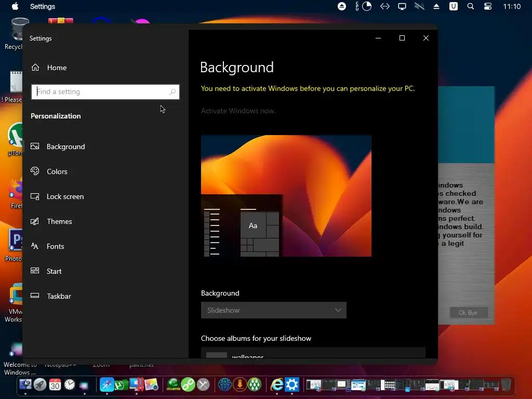The width and height of the screenshot is (532, 399).
Task: Click the display monitor icon in menu bar
Action: click(402, 6)
